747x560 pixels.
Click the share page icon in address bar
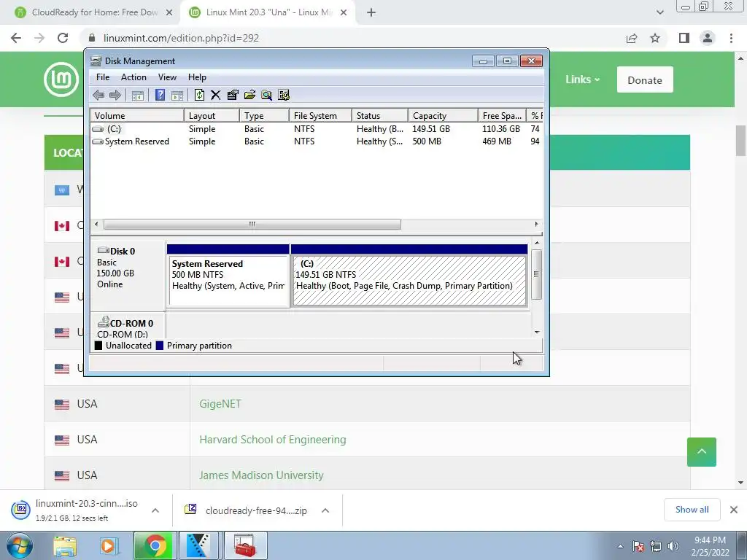(x=632, y=38)
